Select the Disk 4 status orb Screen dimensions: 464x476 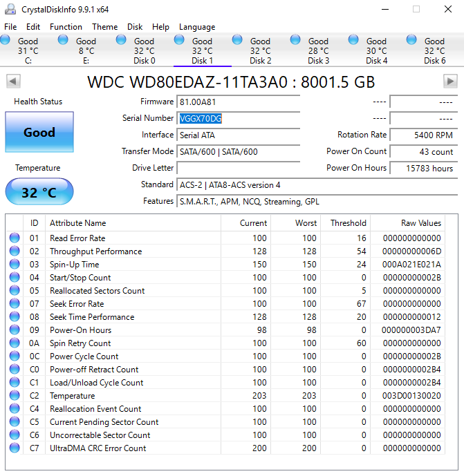click(x=353, y=40)
